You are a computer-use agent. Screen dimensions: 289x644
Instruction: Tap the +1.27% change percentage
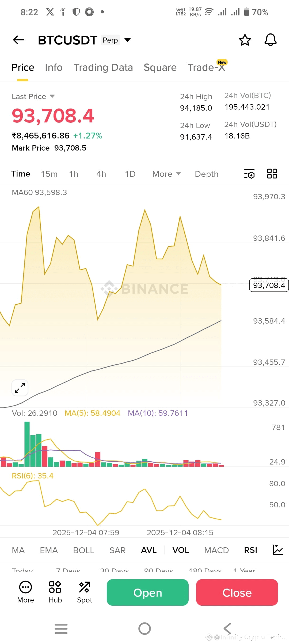[88, 136]
